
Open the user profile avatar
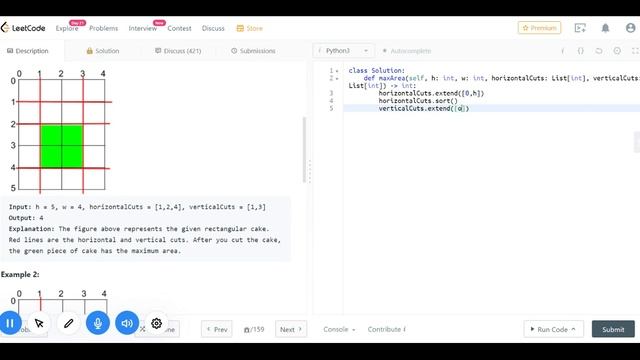(x=630, y=28)
